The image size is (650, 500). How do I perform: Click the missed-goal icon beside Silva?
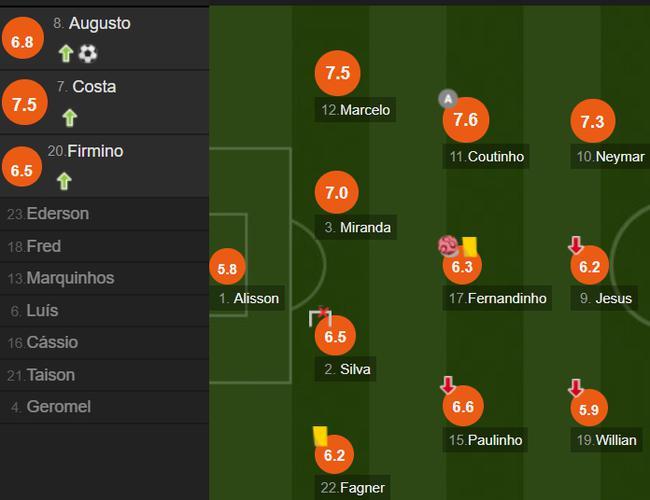coord(320,317)
